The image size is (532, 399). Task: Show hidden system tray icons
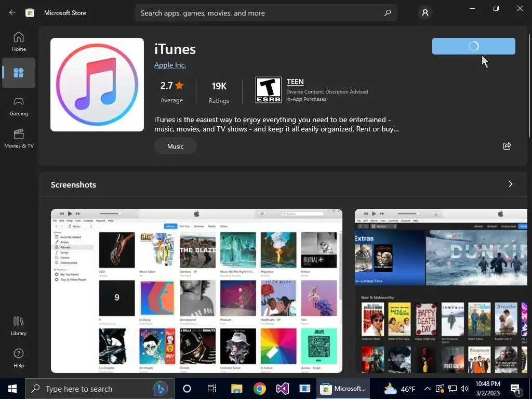tap(428, 389)
